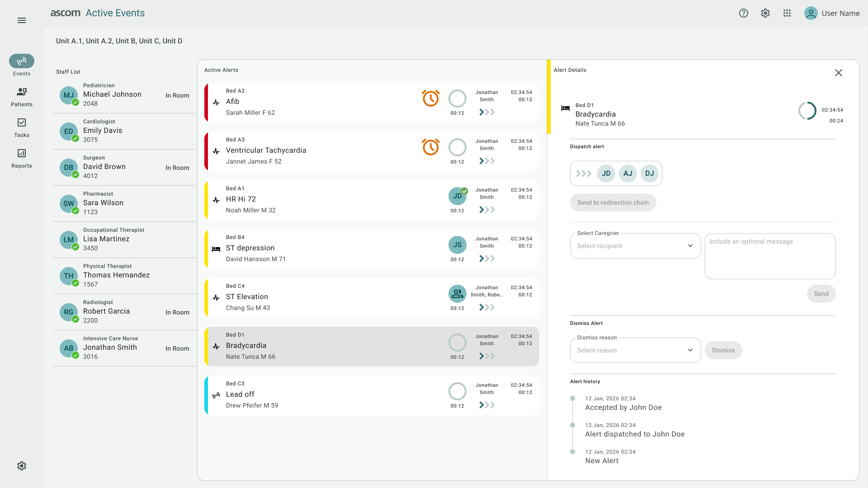Click the circular progress timer on Bed D1 details
The width and height of the screenshot is (868, 488).
tap(807, 111)
